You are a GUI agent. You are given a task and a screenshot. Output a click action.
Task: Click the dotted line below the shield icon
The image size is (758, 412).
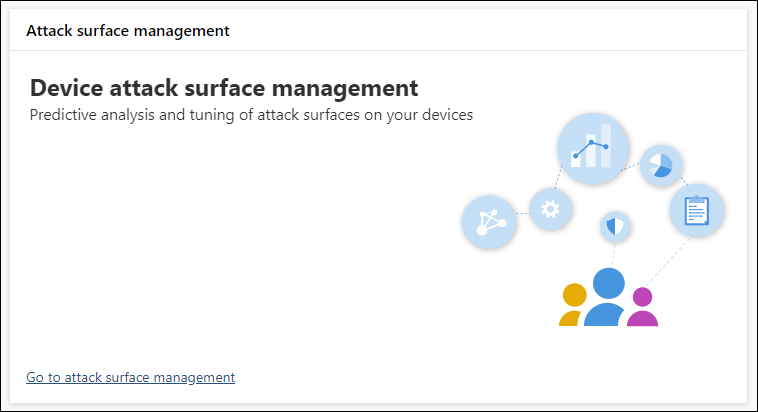614,256
